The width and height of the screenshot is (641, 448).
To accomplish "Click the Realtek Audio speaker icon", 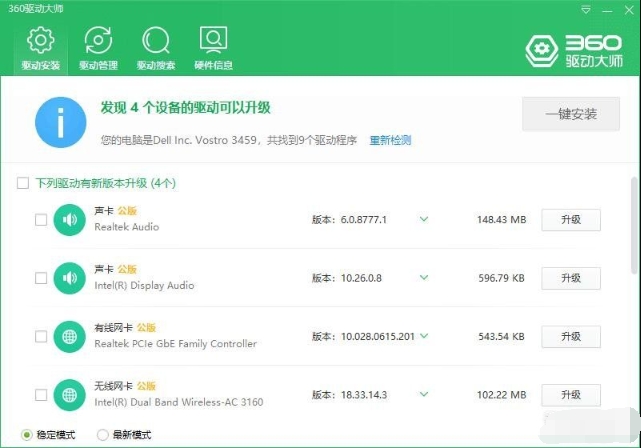I will pos(69,220).
